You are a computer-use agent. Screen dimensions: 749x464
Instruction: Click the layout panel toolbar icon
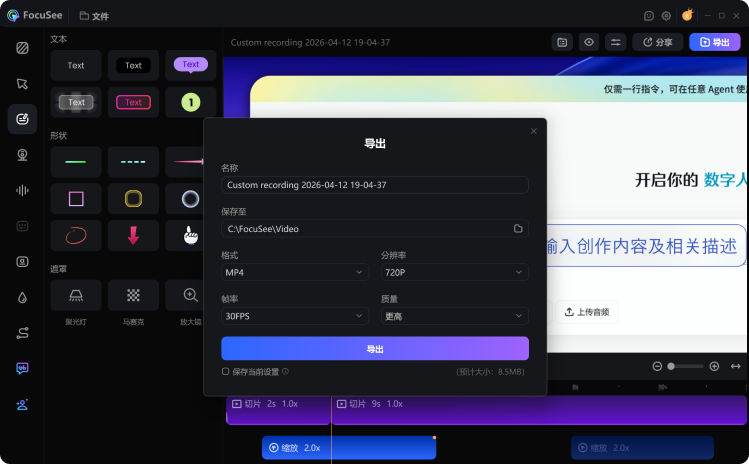coord(562,43)
